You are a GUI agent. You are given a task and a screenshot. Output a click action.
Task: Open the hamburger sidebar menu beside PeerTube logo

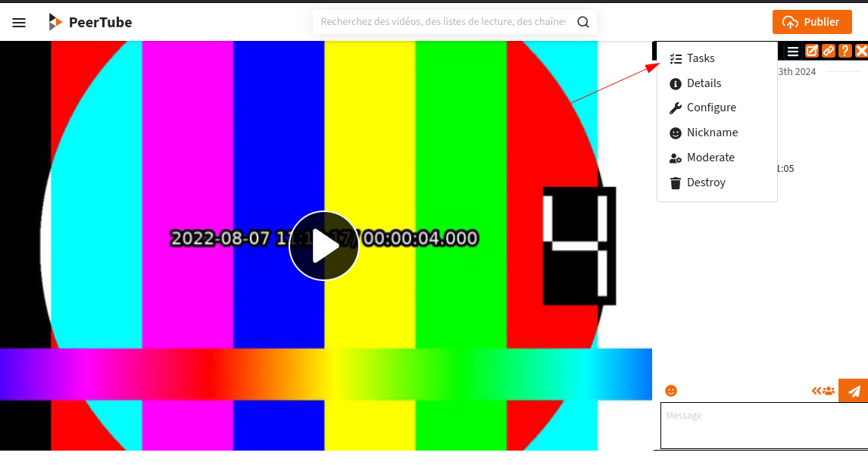coord(19,22)
